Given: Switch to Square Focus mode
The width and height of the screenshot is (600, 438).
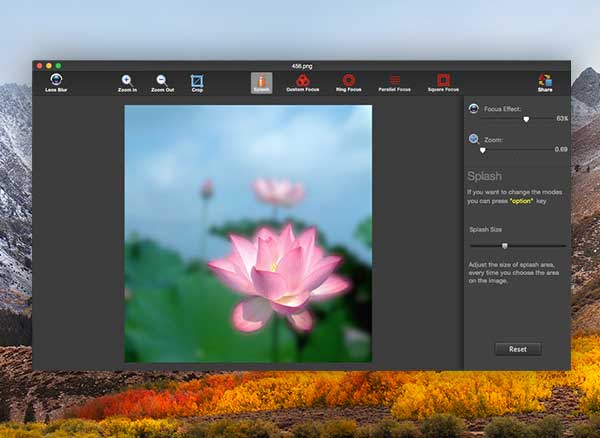Looking at the screenshot, I should pos(443,83).
